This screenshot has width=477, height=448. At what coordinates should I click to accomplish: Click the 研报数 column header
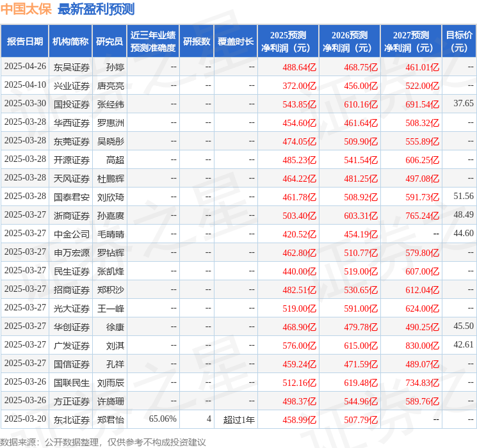[197, 42]
